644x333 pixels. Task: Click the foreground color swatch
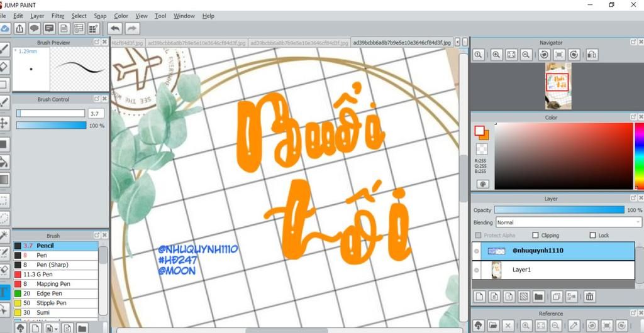pos(479,131)
